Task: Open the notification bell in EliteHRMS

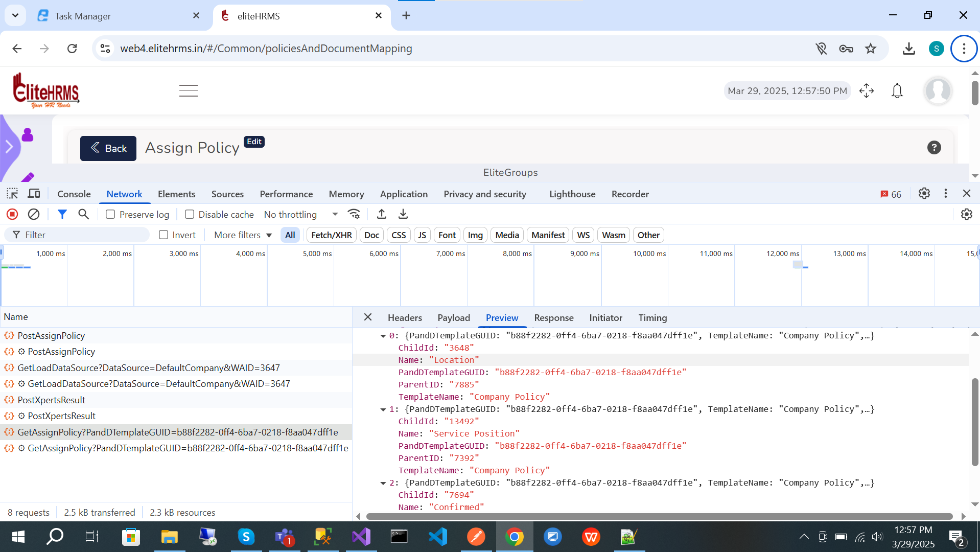Action: (x=897, y=91)
